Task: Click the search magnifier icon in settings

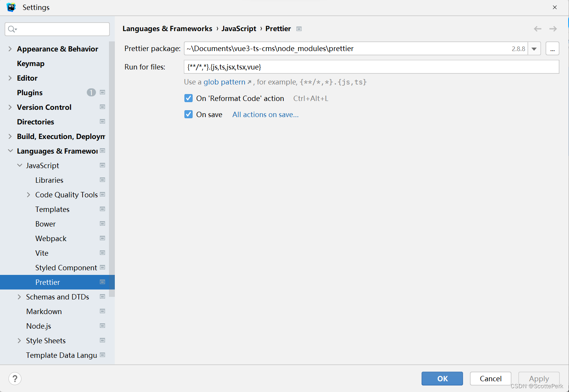Action: tap(12, 29)
